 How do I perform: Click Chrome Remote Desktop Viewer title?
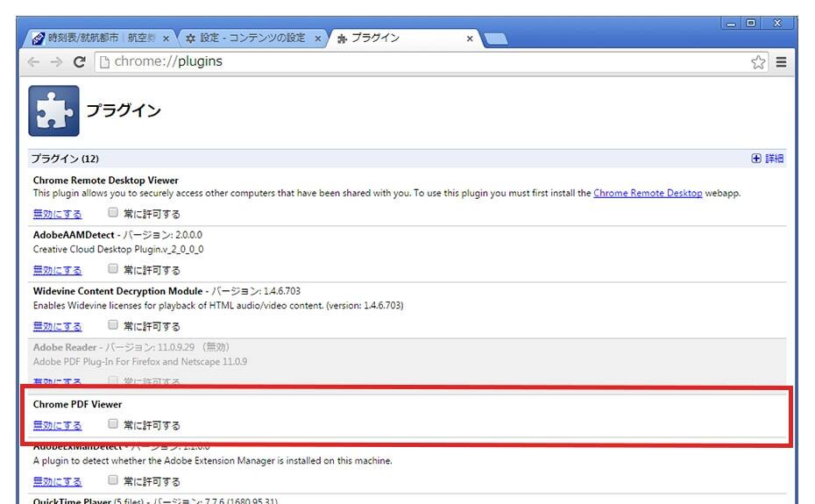(105, 180)
